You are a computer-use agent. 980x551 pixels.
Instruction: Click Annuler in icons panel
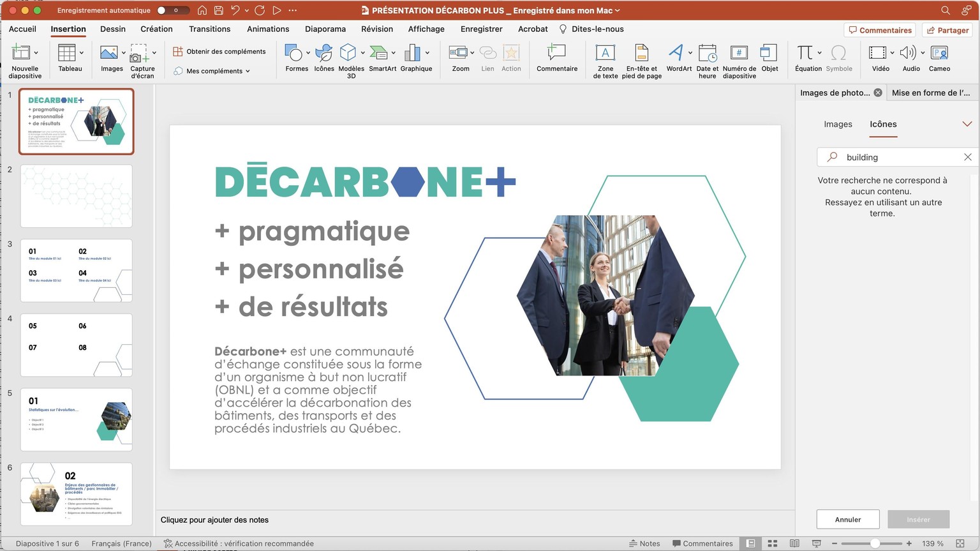848,519
